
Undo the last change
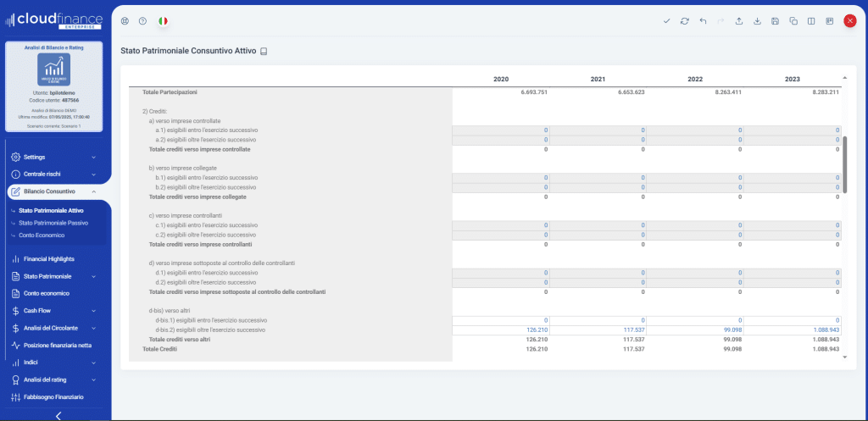coord(703,21)
